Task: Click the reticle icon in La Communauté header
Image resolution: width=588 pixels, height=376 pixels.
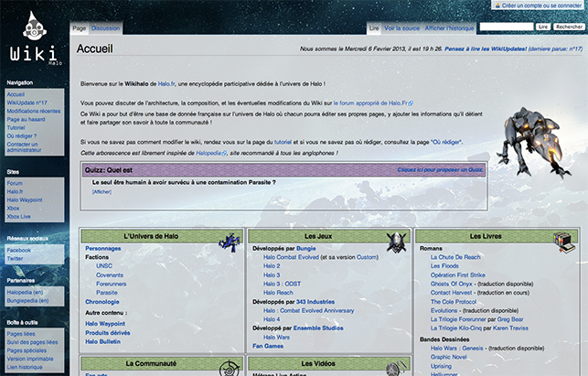Action: [x=230, y=368]
